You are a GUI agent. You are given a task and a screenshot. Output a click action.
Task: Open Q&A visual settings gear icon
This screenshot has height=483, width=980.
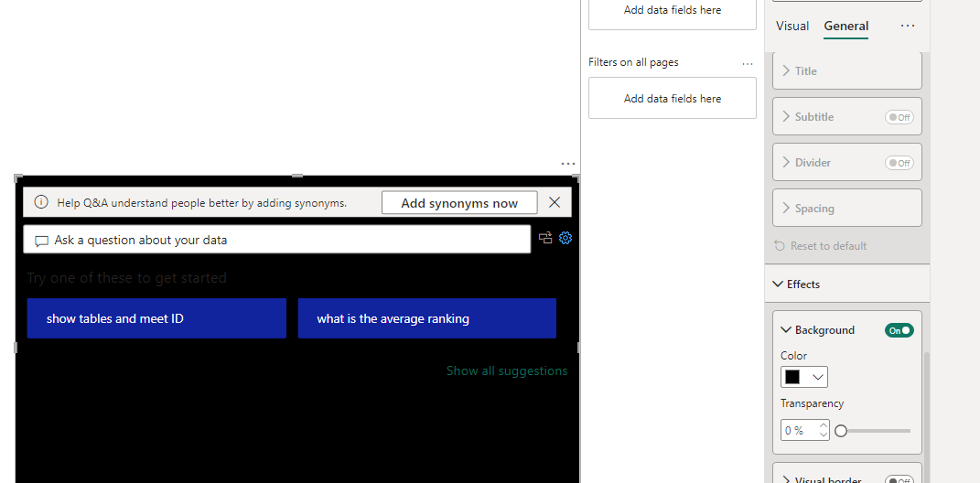coord(565,238)
